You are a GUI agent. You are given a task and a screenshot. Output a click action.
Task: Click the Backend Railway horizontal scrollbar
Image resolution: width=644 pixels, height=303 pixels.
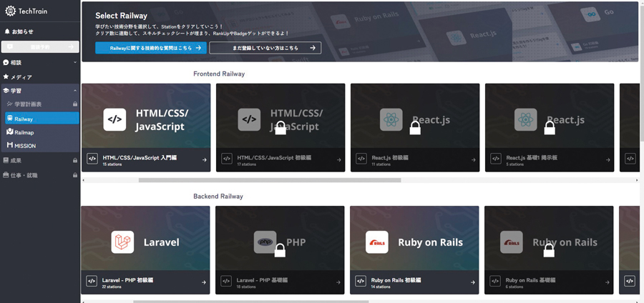(x=250, y=302)
